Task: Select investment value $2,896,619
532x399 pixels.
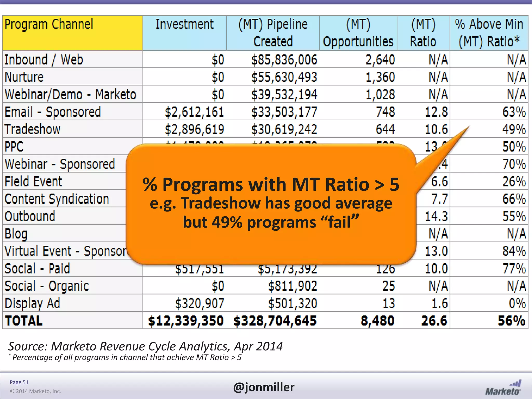Action: tap(194, 129)
